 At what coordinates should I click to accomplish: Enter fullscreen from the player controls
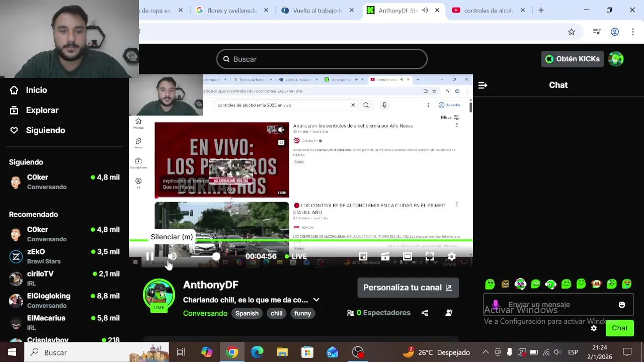[430, 256]
